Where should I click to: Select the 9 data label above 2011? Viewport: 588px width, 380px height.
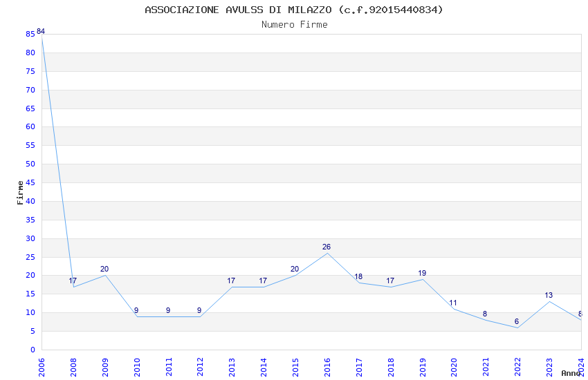(x=168, y=310)
